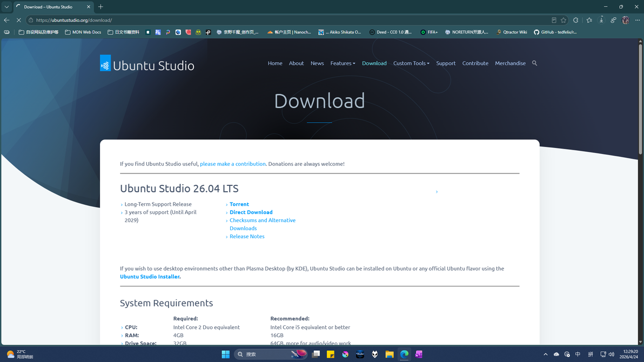The image size is (644, 362).
Task: Close the Download – Ubuntu Studio tab
Action: [x=88, y=7]
